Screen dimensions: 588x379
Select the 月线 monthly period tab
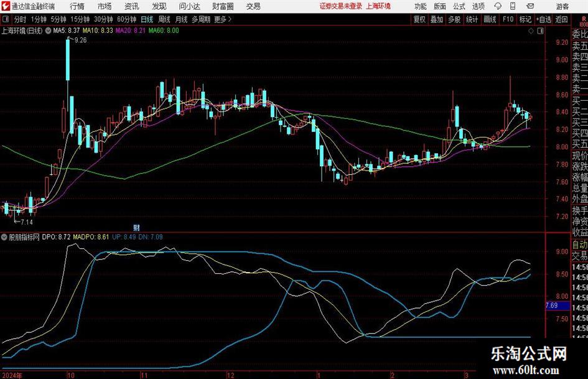[182, 19]
